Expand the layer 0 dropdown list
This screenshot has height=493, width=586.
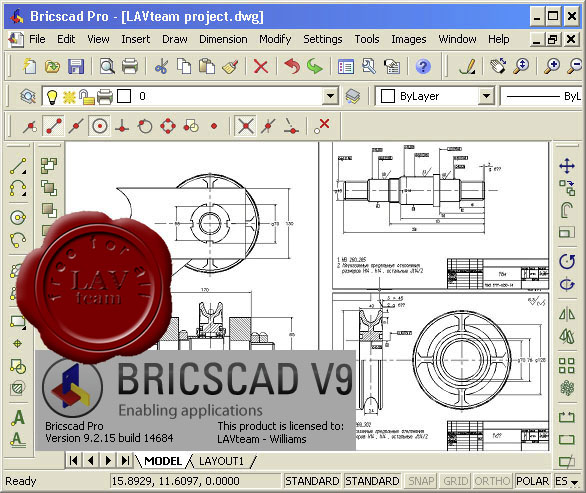[x=330, y=96]
